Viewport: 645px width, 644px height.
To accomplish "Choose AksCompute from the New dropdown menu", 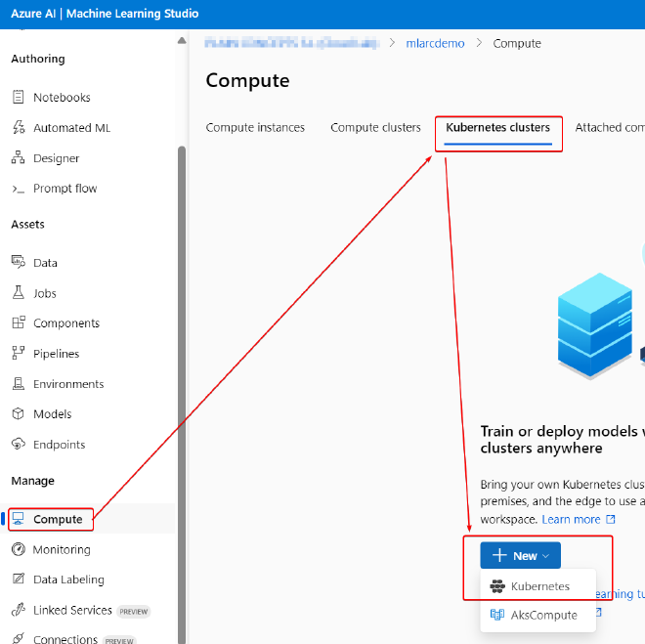I will click(x=538, y=615).
